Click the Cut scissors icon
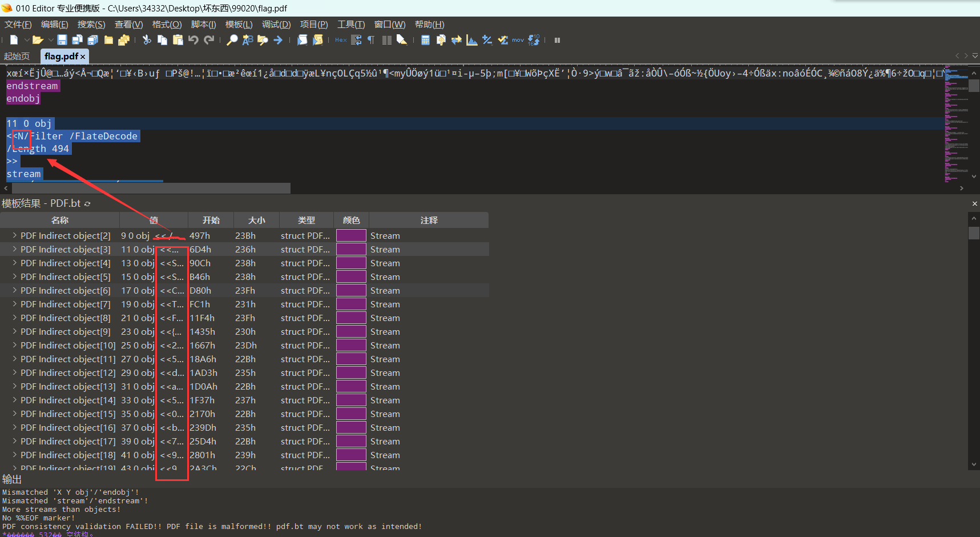The height and width of the screenshot is (537, 980). [147, 40]
